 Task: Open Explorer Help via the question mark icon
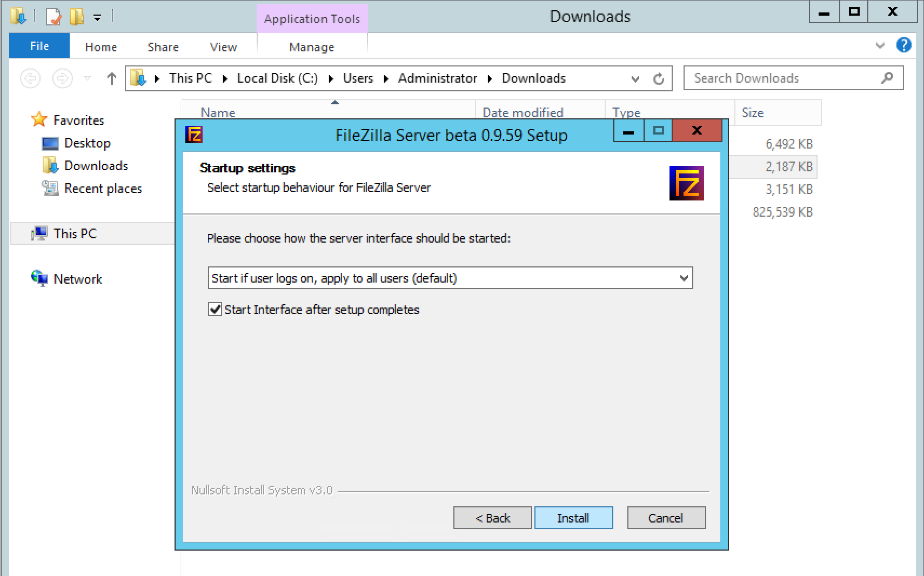(903, 45)
